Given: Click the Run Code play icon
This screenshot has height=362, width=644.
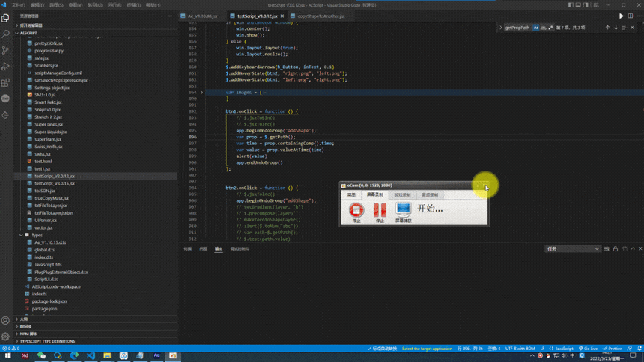Looking at the screenshot, I should point(621,16).
